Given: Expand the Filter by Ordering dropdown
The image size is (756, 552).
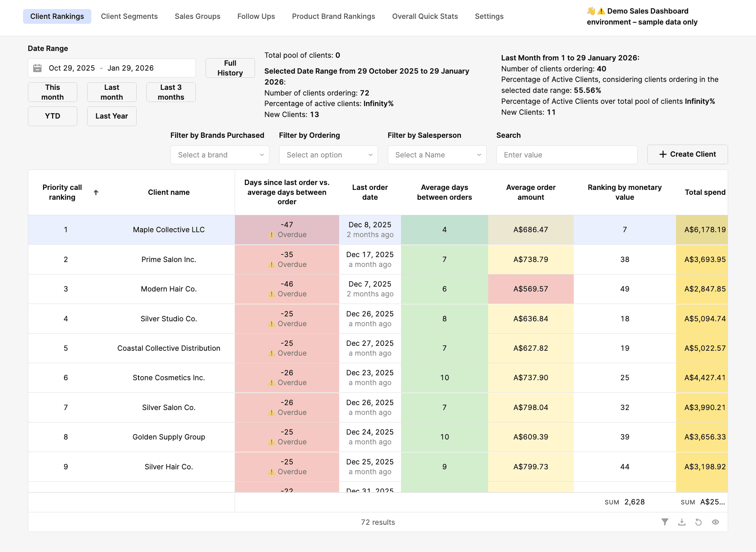Looking at the screenshot, I should click(x=328, y=155).
